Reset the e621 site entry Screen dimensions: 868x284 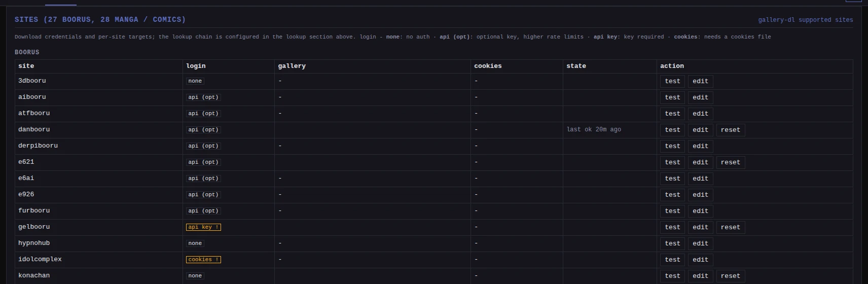coord(730,162)
